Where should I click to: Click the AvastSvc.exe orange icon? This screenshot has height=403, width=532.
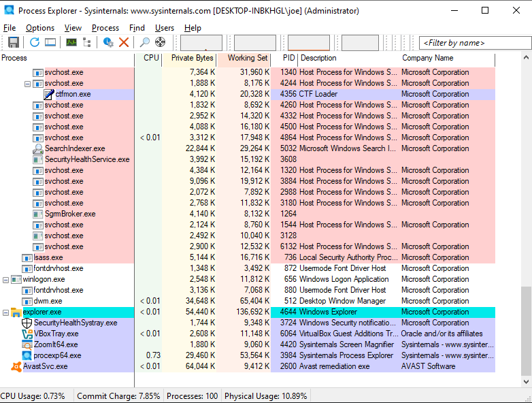tap(16, 367)
